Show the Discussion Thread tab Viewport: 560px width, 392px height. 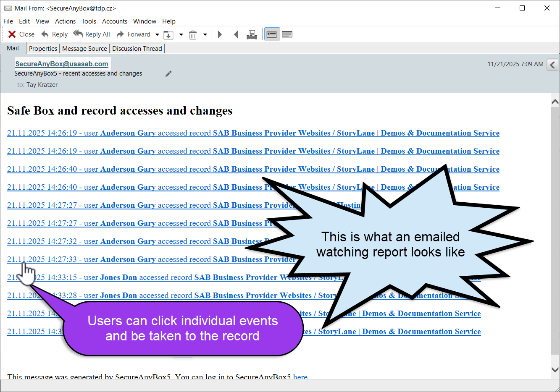pos(137,49)
